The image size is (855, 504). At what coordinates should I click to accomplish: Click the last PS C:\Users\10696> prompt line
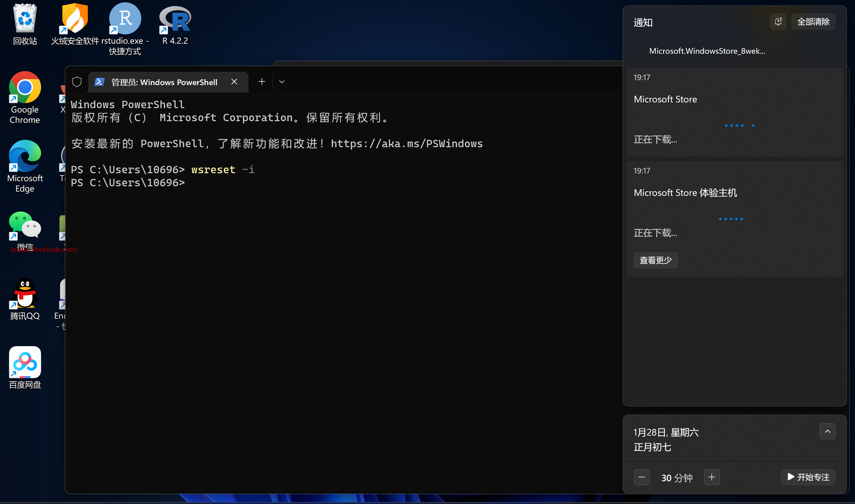click(128, 183)
